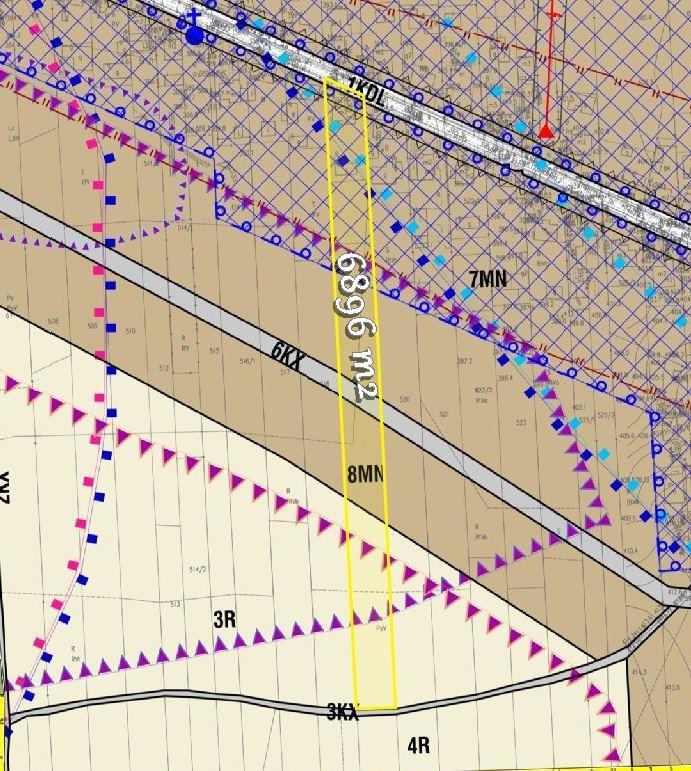Click the 3KX road label
This screenshot has height=771, width=691.
click(x=343, y=712)
